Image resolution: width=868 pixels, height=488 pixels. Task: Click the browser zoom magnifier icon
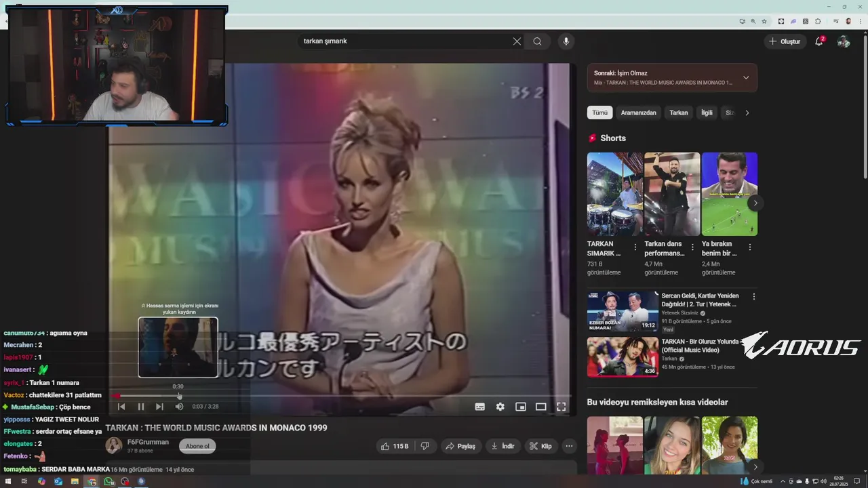pos(753,21)
